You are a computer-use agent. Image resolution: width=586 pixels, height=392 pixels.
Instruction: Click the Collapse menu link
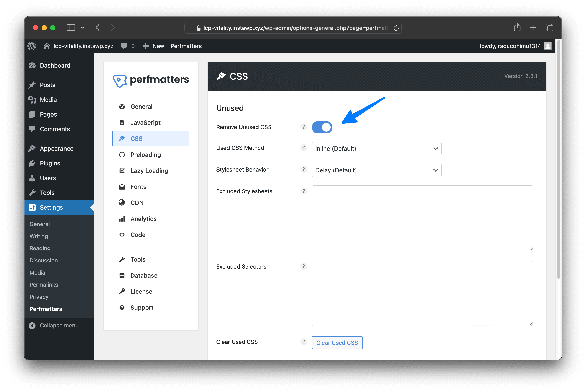point(59,326)
